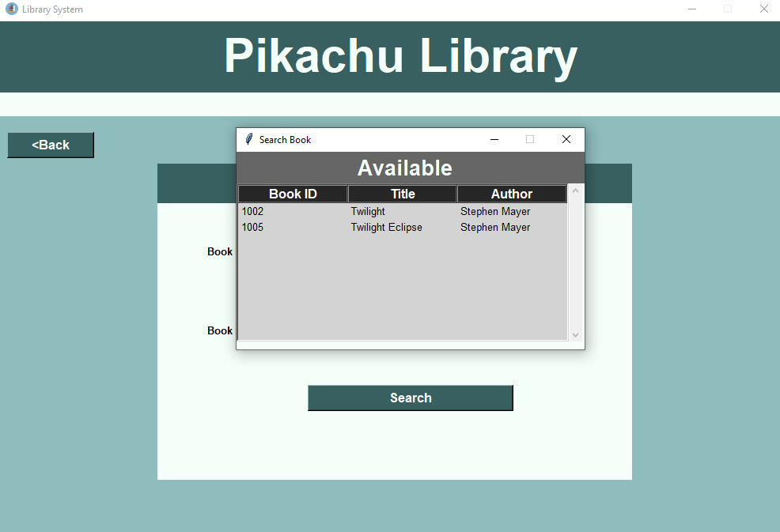The height and width of the screenshot is (532, 780).
Task: Minimize the Library System window
Action: click(691, 9)
